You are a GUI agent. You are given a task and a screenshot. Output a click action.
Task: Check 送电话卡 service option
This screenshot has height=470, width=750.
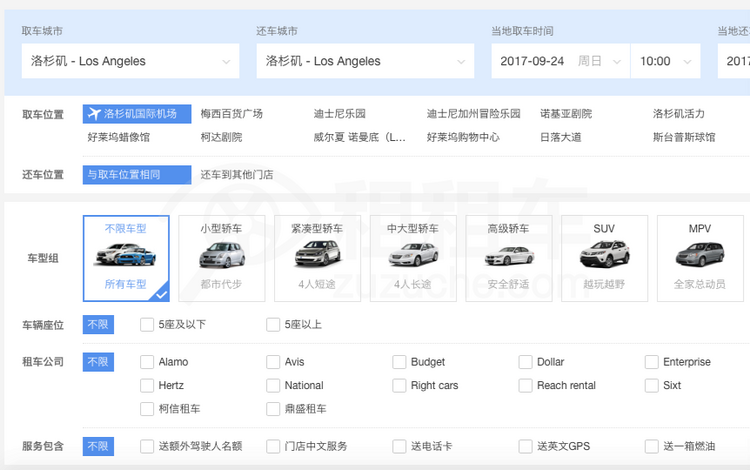(x=399, y=447)
